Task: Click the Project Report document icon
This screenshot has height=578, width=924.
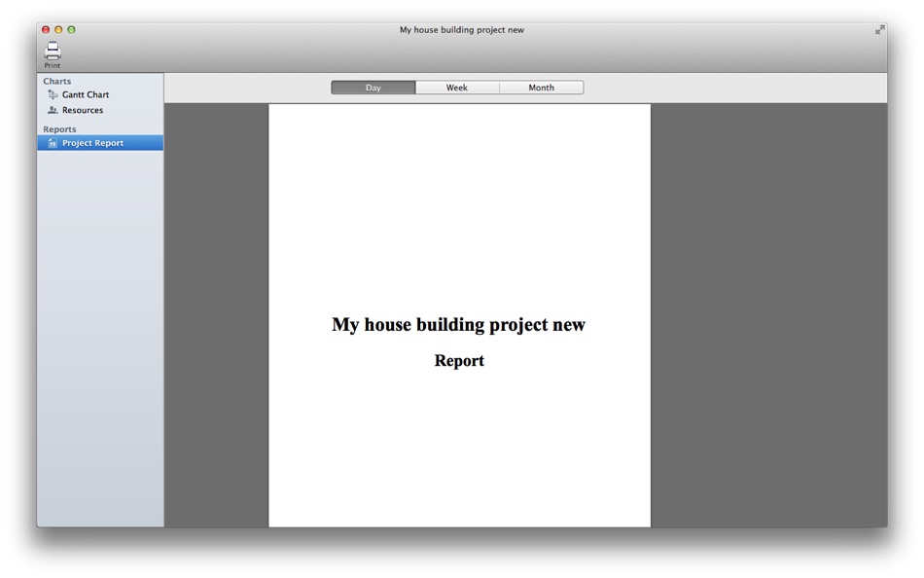Action: pyautogui.click(x=53, y=143)
